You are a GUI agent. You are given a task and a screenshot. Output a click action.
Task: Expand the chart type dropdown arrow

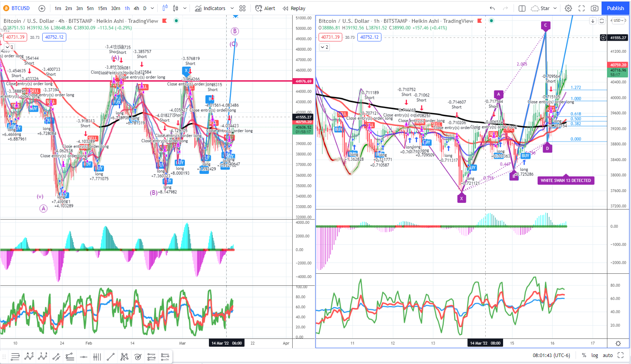click(185, 8)
